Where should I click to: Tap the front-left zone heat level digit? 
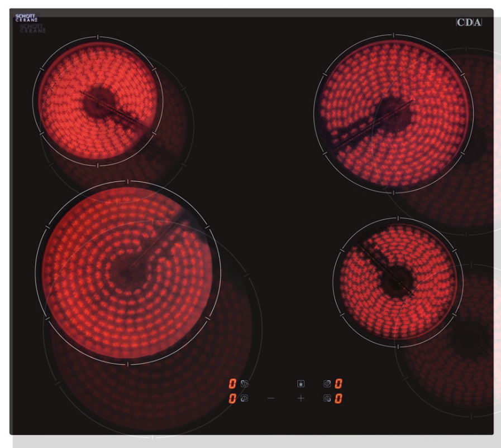(232, 398)
